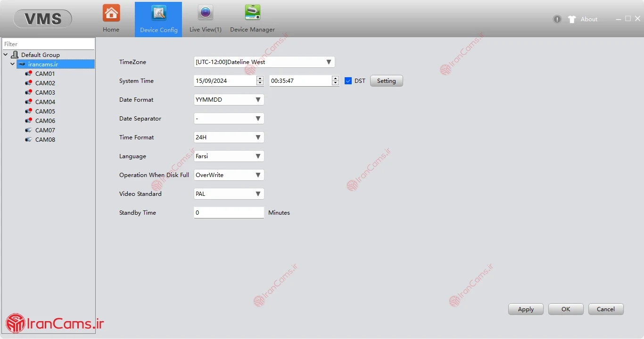Click the OK button
The height and width of the screenshot is (339, 644).
(x=566, y=309)
